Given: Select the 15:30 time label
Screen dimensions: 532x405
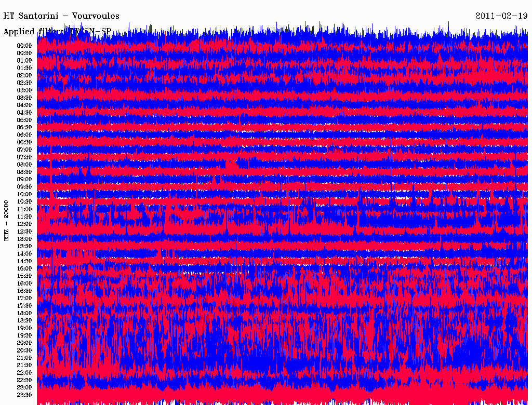Looking at the screenshot, I should pos(24,276).
